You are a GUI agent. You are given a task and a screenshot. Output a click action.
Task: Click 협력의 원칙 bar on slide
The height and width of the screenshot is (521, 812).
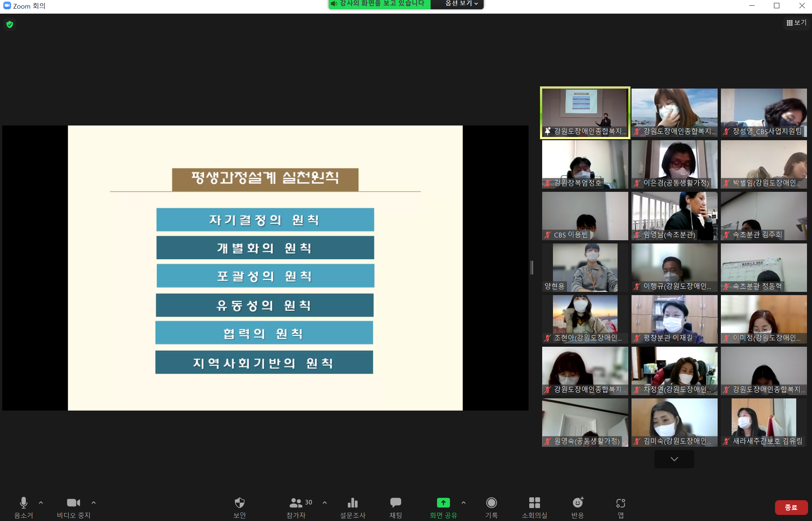264,333
